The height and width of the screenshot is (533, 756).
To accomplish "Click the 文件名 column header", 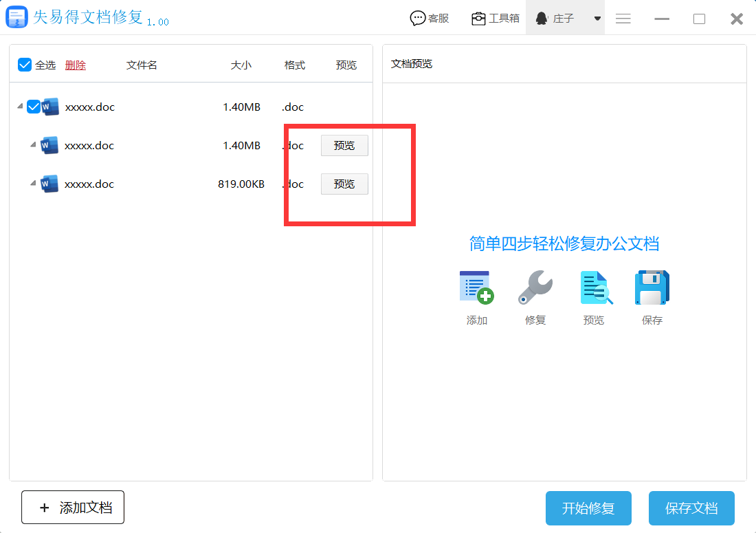I will click(142, 65).
